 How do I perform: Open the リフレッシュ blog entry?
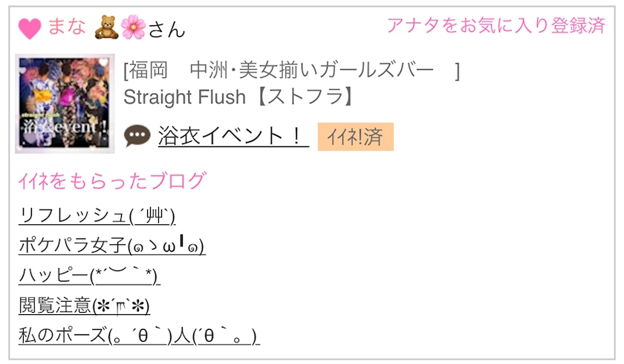tap(97, 215)
